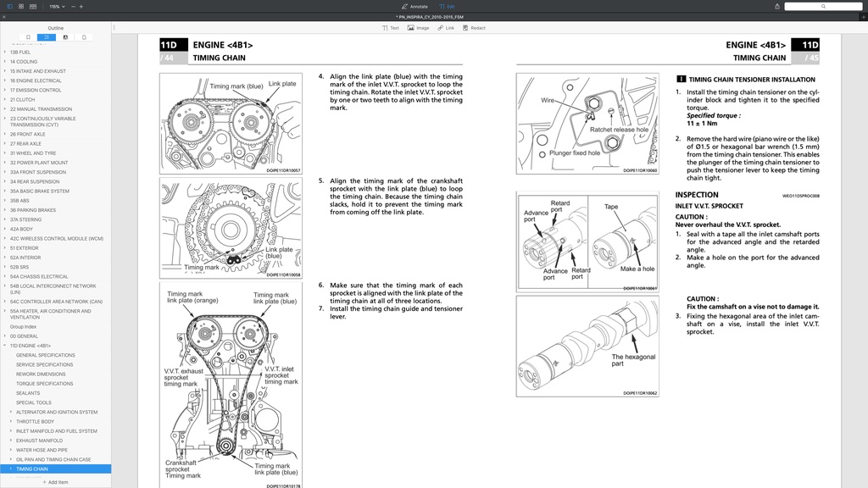Select the Text tool
This screenshot has height=488, width=868.
tap(392, 27)
